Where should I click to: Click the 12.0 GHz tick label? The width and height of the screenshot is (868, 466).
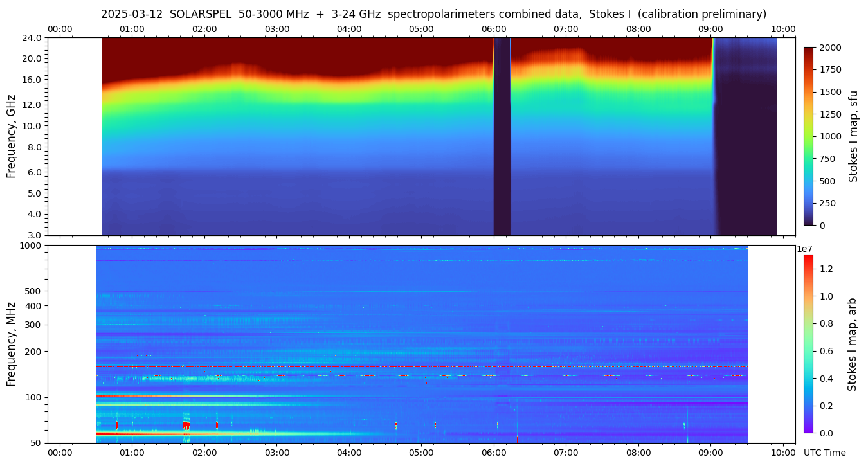tap(33, 105)
